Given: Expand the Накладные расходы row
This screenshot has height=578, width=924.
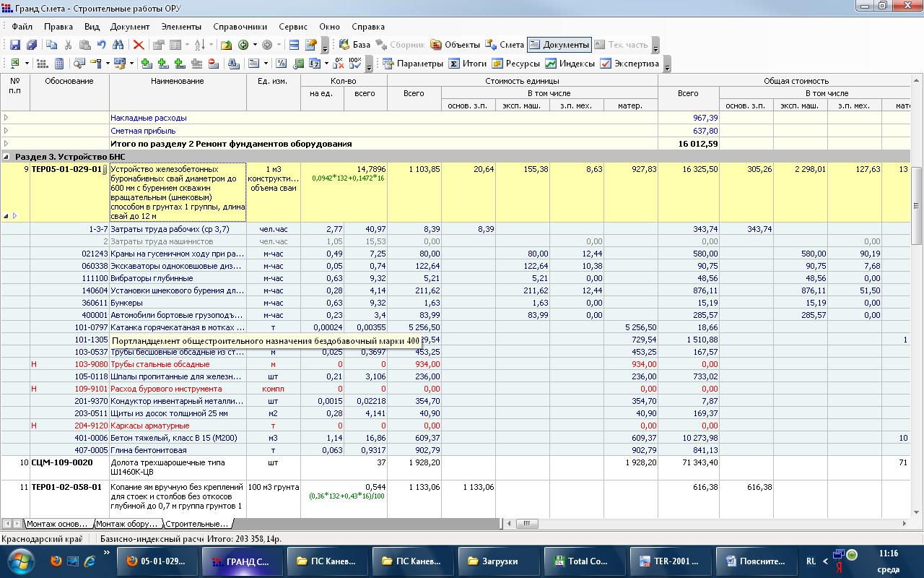Looking at the screenshot, I should pos(6,118).
